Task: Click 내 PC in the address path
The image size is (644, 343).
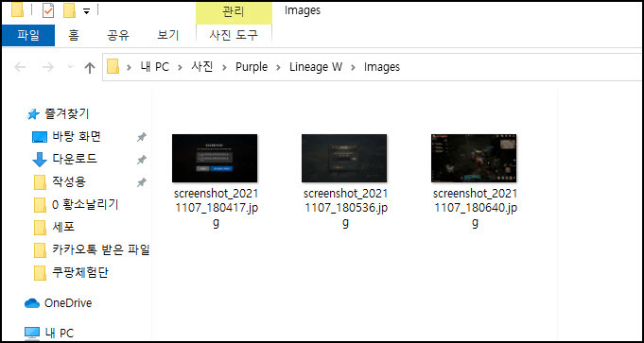Action: pyautogui.click(x=154, y=67)
